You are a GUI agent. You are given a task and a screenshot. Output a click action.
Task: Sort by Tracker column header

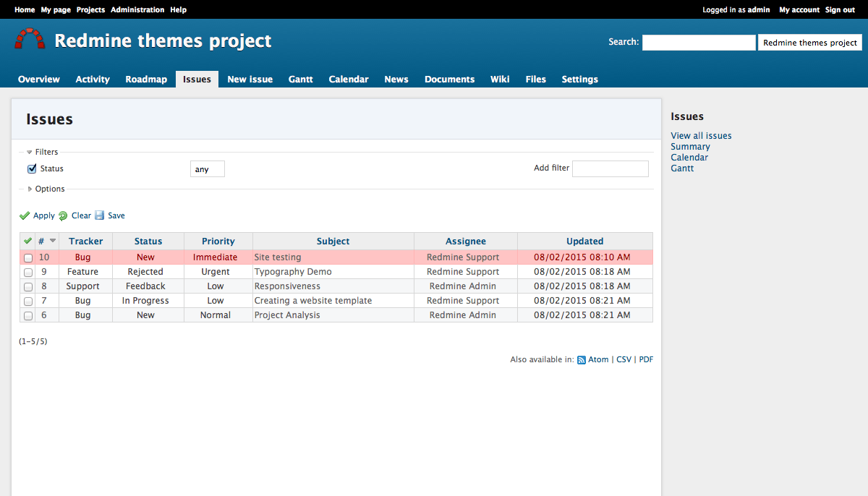(x=86, y=241)
